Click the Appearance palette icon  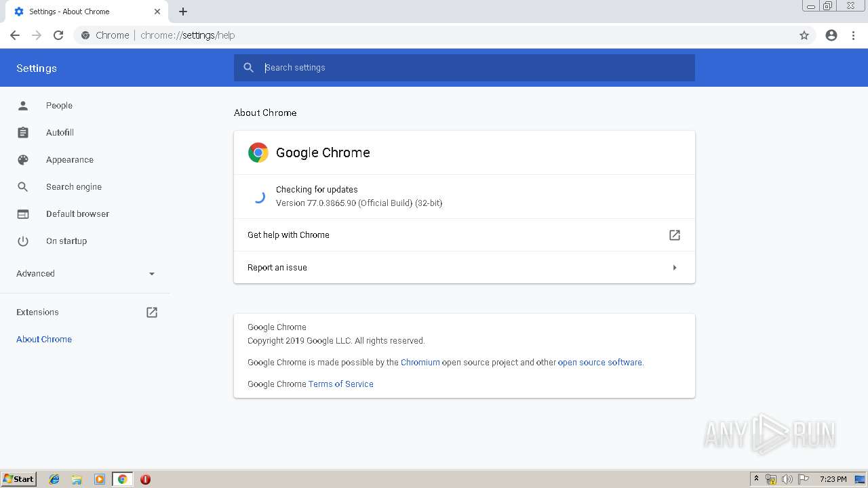coord(23,160)
